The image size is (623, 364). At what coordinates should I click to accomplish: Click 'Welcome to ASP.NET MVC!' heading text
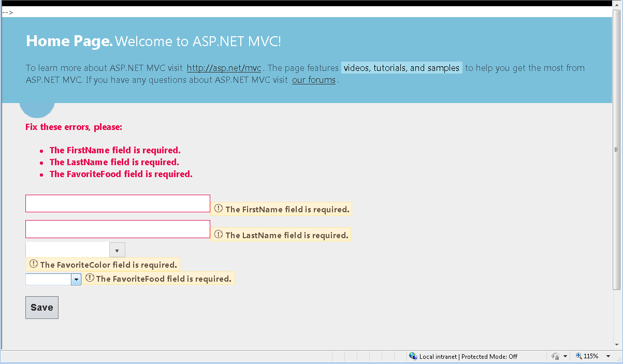pyautogui.click(x=198, y=41)
